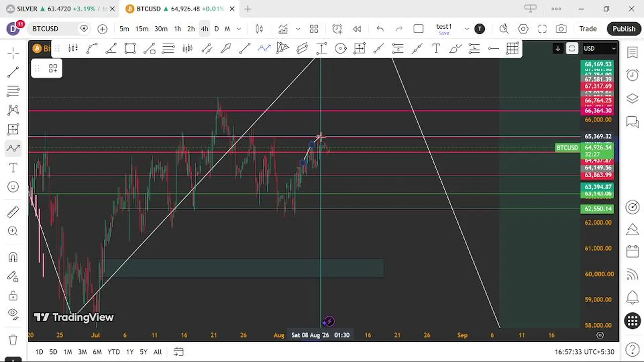Toggle fullscreen mode

(x=542, y=29)
